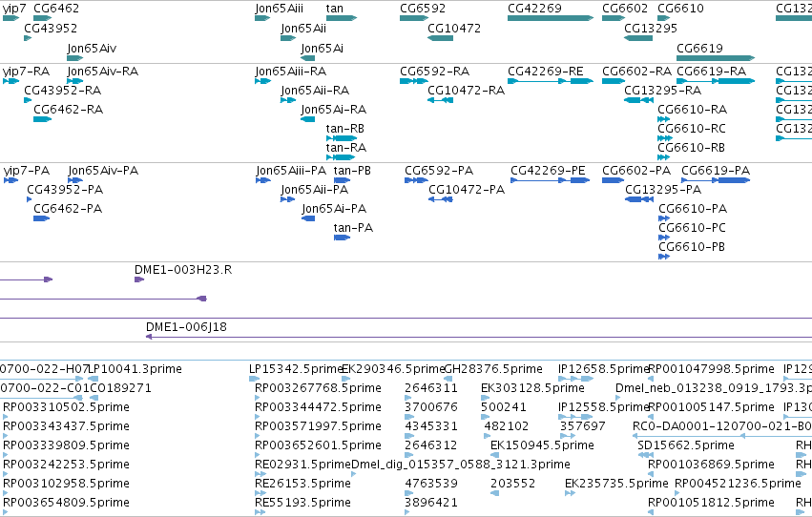The height and width of the screenshot is (517, 812).
Task: Select the CG6610-RC transcript
Action: pos(665,138)
